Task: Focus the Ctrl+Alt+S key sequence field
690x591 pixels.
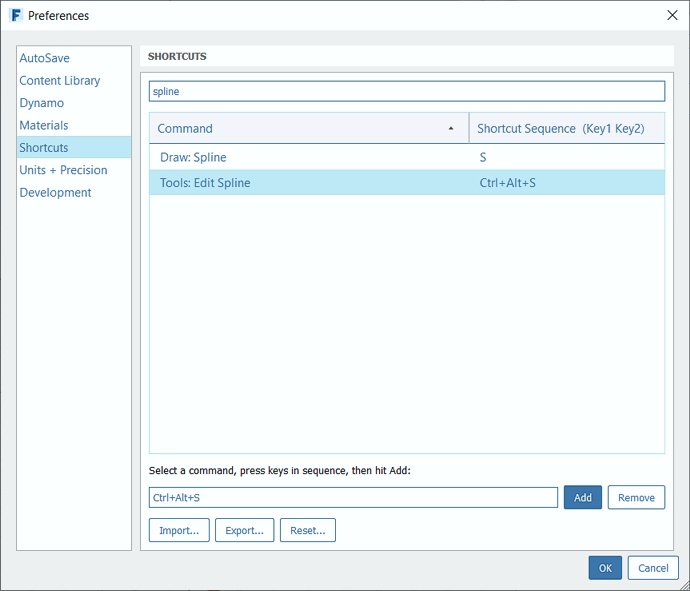Action: [x=353, y=497]
